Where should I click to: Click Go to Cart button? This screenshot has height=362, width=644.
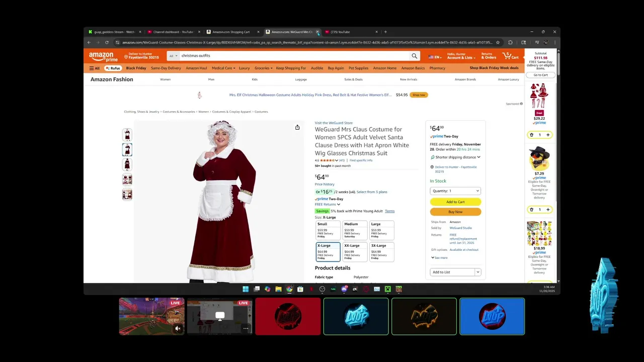pos(540,75)
